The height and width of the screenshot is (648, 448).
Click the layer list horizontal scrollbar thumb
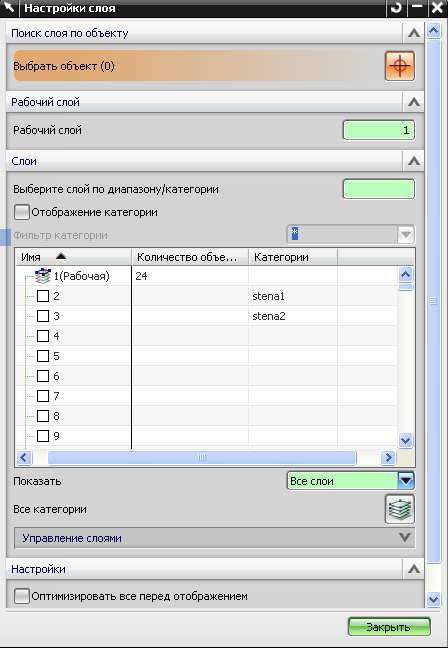(x=202, y=457)
